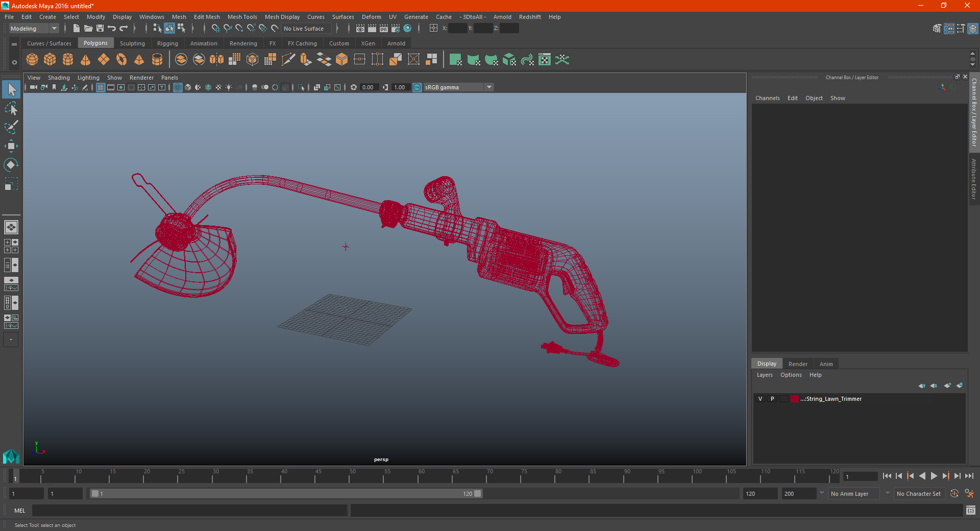Open the viewport Panels menu

pos(169,78)
